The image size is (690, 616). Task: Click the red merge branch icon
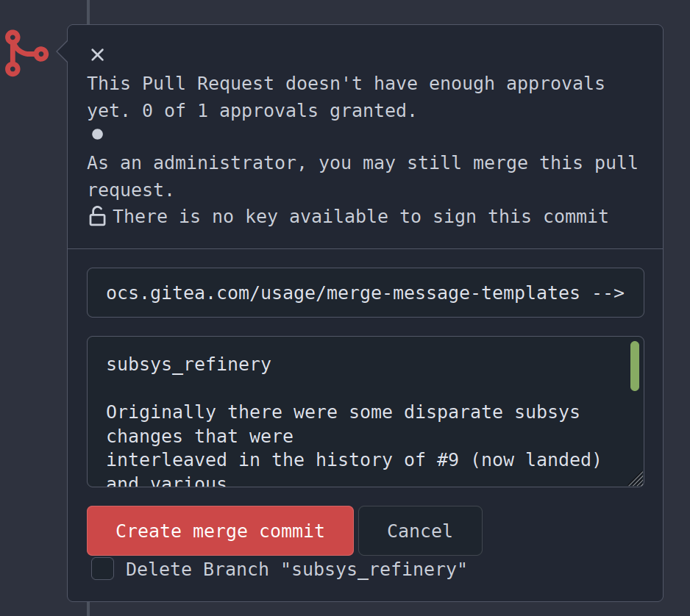[26, 53]
